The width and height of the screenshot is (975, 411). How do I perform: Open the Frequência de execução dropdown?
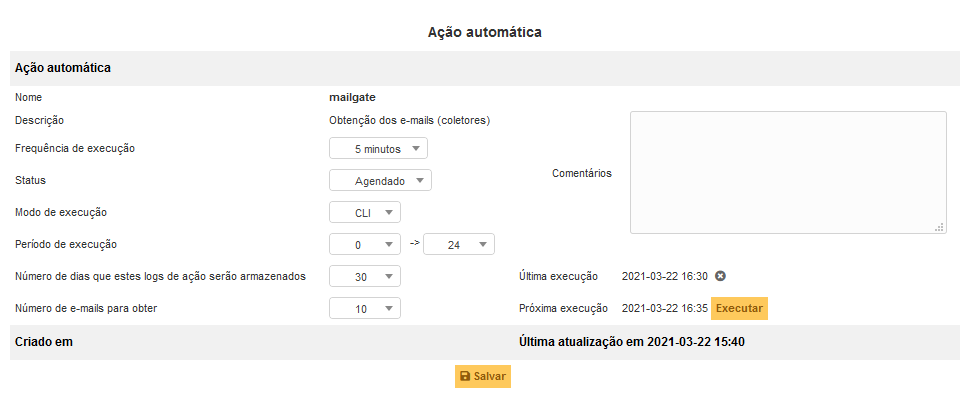click(378, 149)
